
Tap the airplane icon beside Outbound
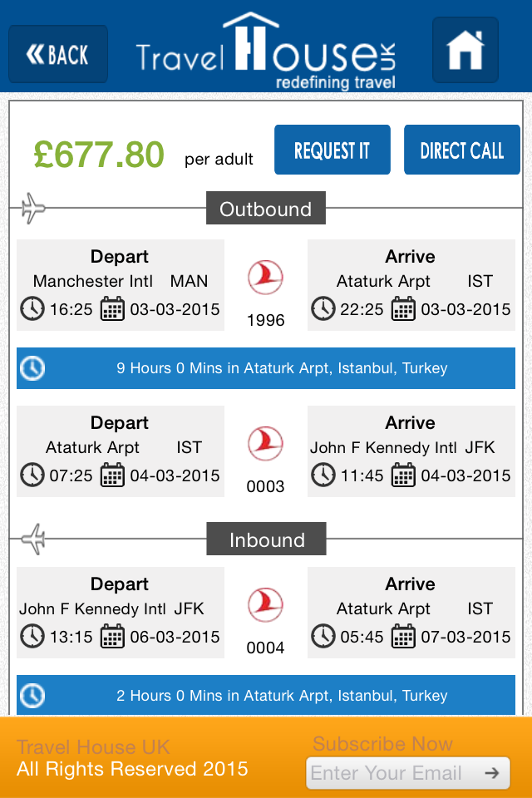click(32, 208)
